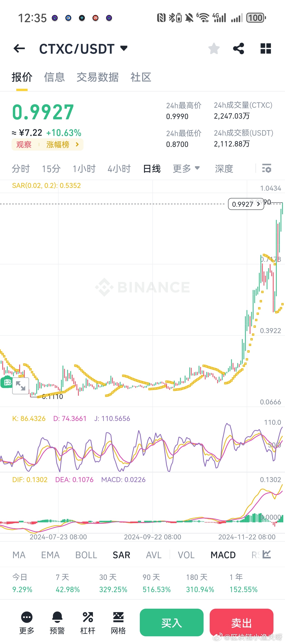Open 杠杆 margin trading

pos(88,622)
